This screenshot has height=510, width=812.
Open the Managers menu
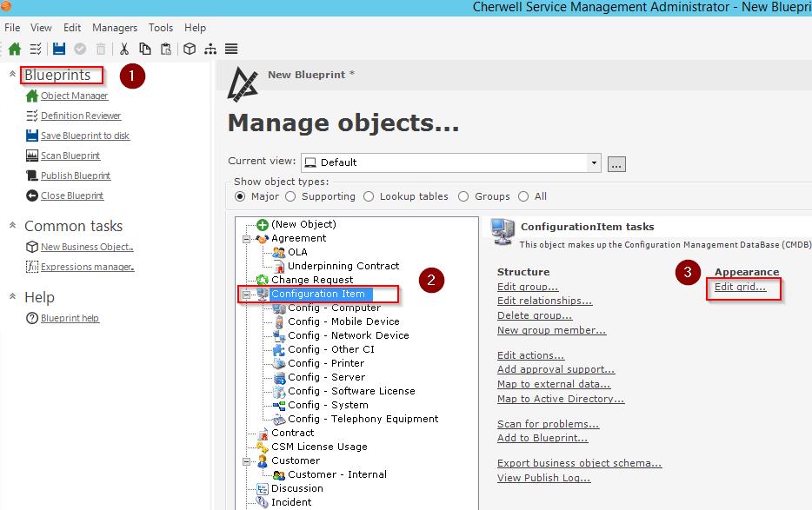pyautogui.click(x=114, y=28)
